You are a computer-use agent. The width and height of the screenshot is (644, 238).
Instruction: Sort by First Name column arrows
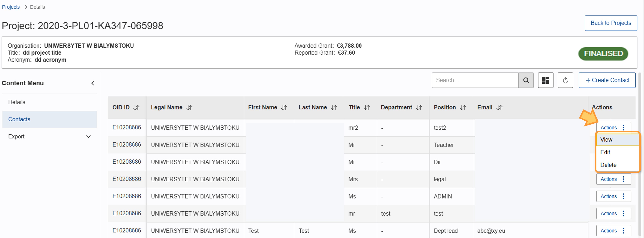(284, 107)
